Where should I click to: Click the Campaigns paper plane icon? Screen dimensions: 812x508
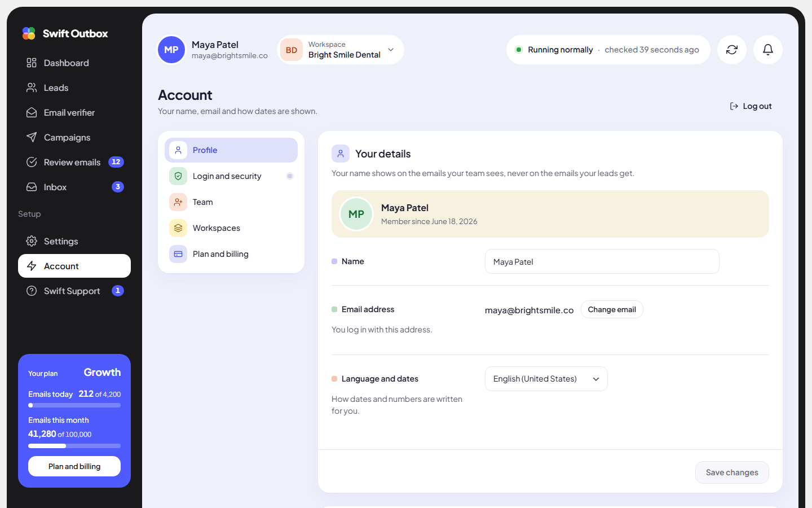pos(32,137)
